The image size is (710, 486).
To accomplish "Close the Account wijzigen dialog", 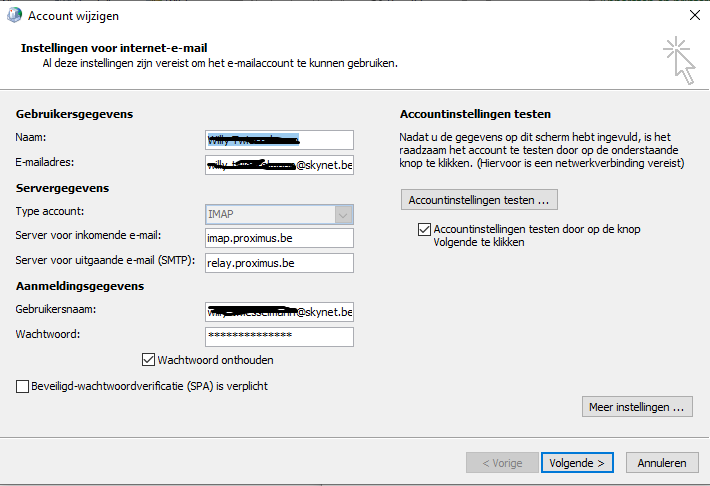I will point(694,15).
